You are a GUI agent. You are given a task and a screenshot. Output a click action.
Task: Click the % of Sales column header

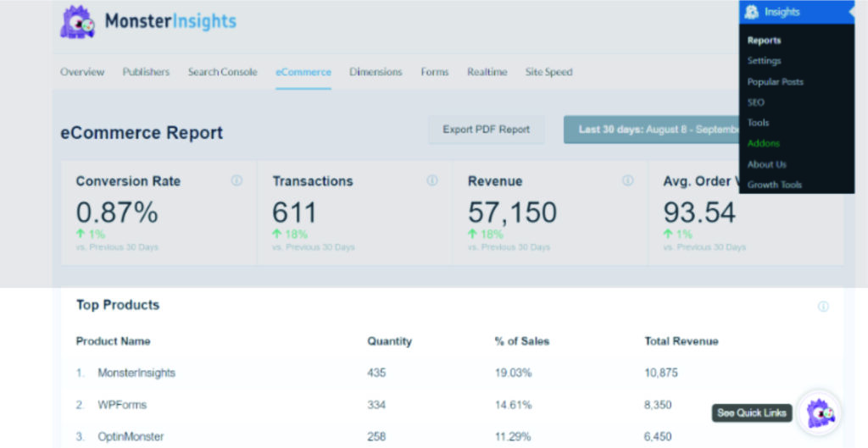pyautogui.click(x=521, y=341)
